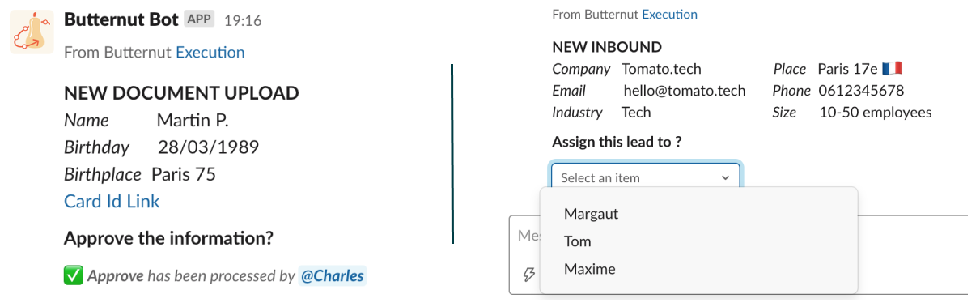Screen dimensions: 980x307
Task: Click the Tomato.tech company name value
Action: 661,69
